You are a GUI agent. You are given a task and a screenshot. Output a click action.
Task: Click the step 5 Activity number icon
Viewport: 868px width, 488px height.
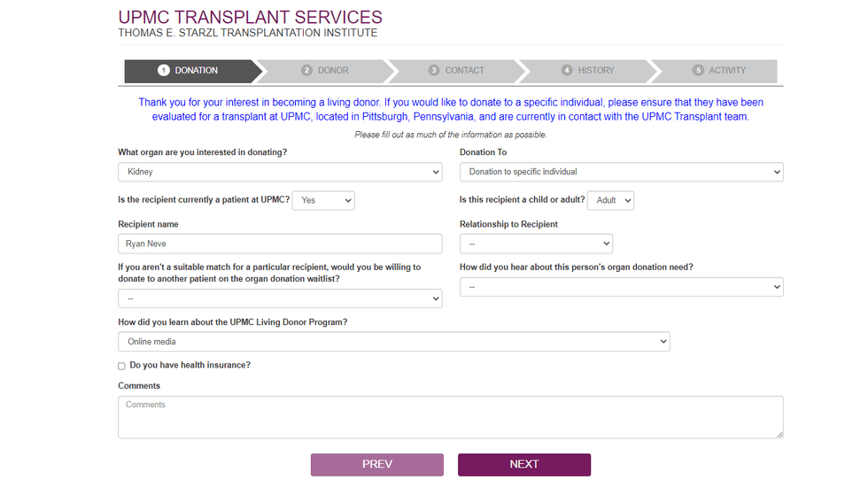[698, 71]
